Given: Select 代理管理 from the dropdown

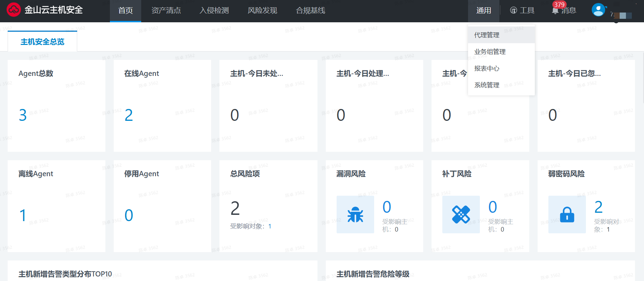Looking at the screenshot, I should pos(487,35).
